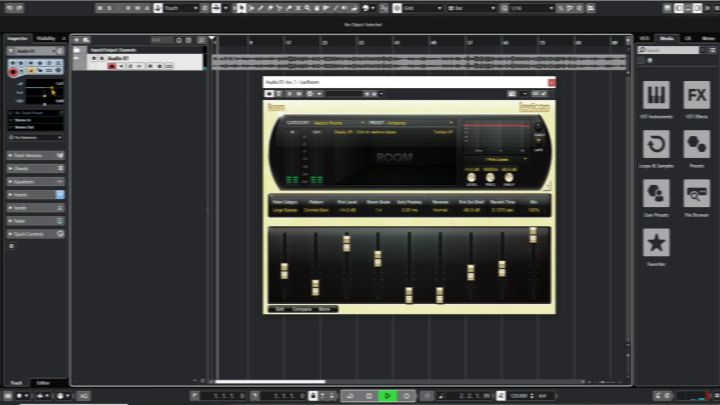
Task: Switch to the Media tab in right panel
Action: pos(667,39)
